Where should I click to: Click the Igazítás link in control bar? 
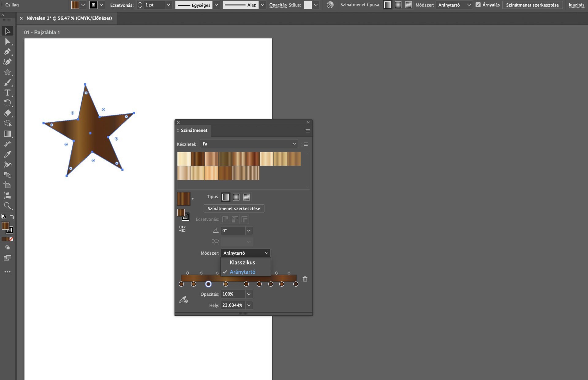pyautogui.click(x=576, y=5)
